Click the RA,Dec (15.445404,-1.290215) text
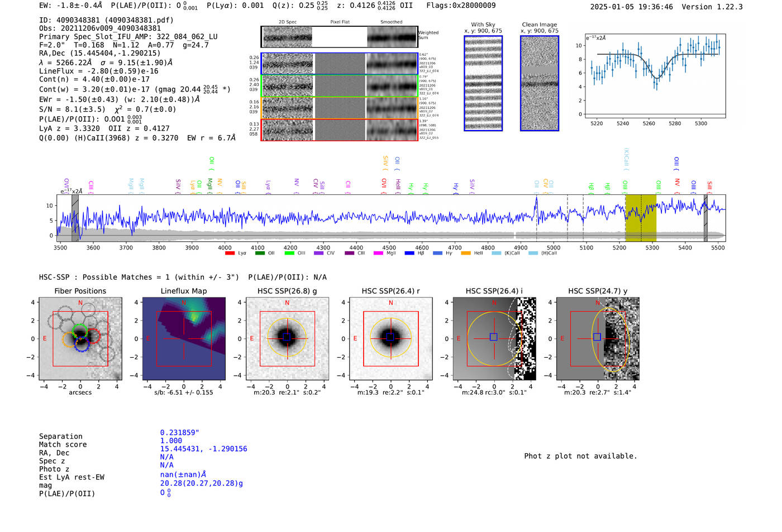 [x=100, y=54]
